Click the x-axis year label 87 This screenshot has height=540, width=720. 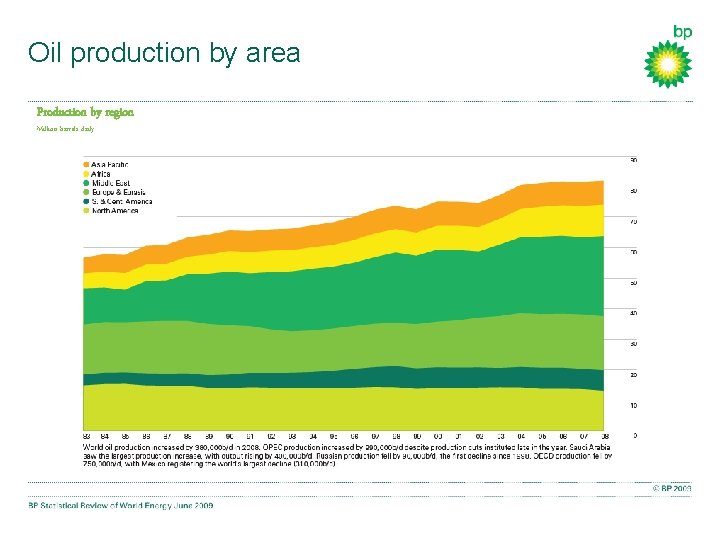(167, 436)
